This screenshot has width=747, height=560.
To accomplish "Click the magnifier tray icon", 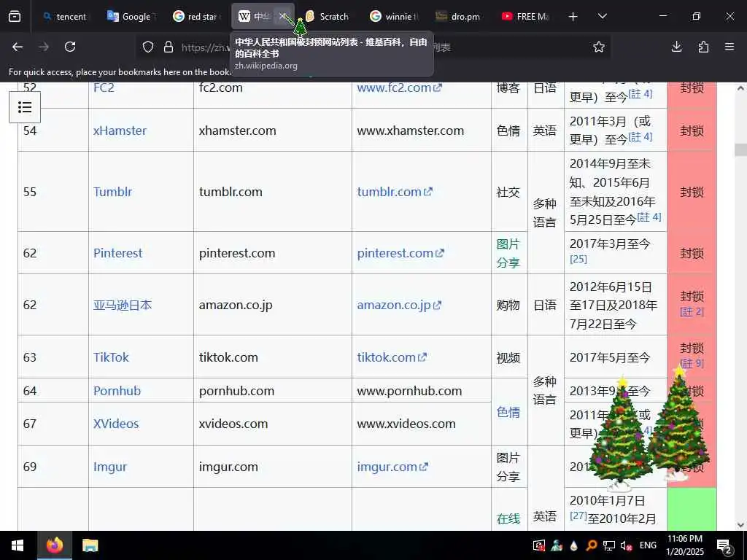I will 592,545.
